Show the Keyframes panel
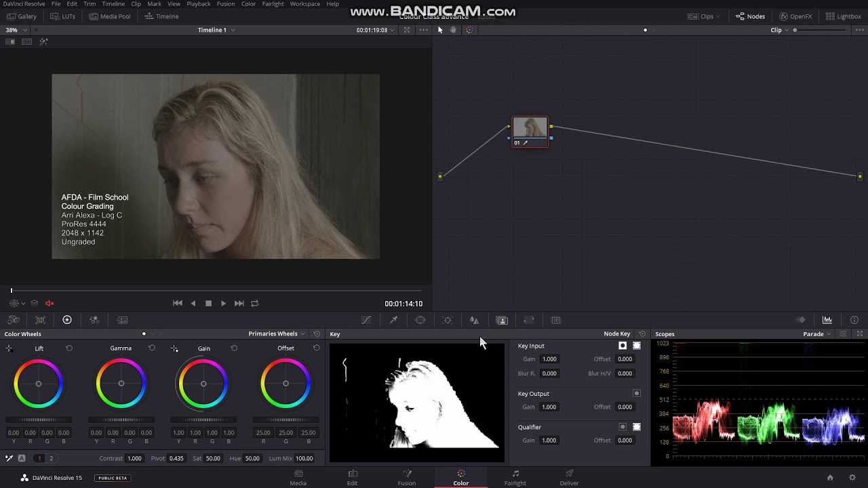Screen dimensions: 868x488 [801, 320]
